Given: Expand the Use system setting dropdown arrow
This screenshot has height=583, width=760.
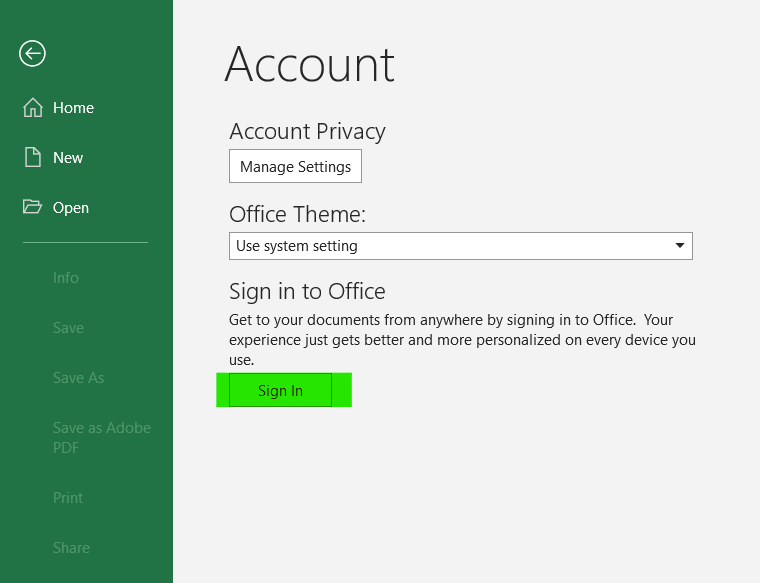Looking at the screenshot, I should click(680, 245).
